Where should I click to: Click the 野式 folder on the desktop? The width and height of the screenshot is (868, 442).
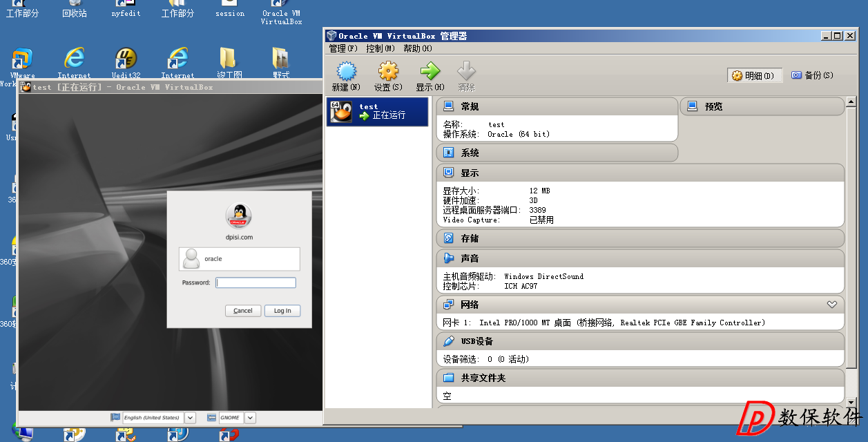coord(281,59)
